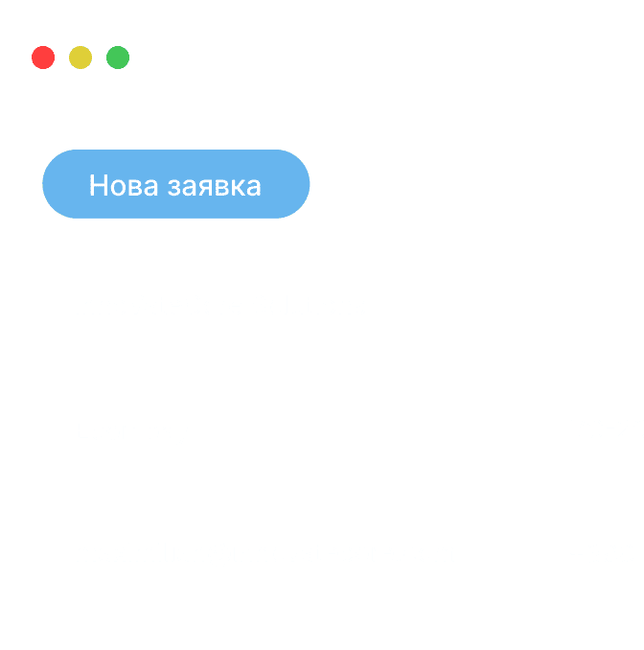Viewport: 644px width, 650px height.
Task: Minimize the window using the yellow dot
Action: point(80,58)
